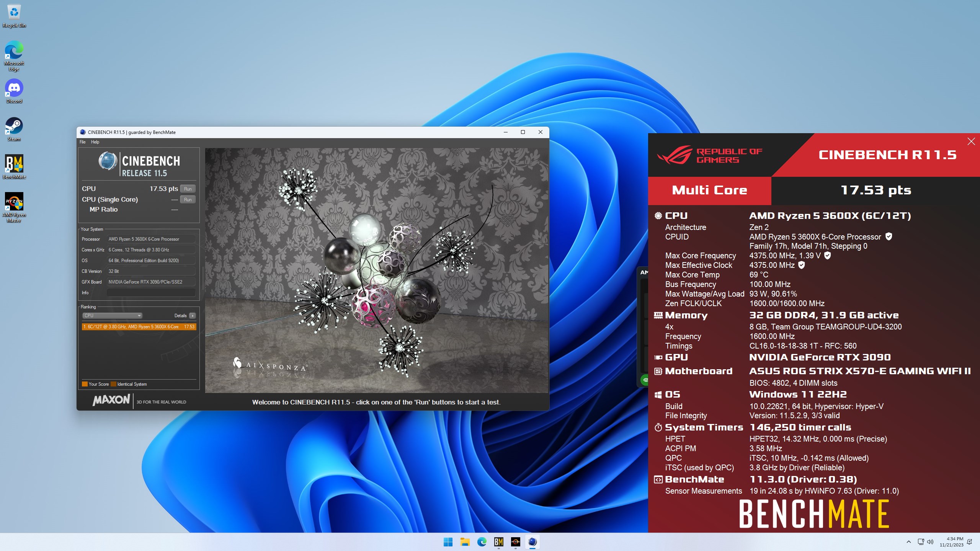This screenshot has width=980, height=551.
Task: Click the ASUS ROG STRIX X570-E motherboard name
Action: (860, 371)
